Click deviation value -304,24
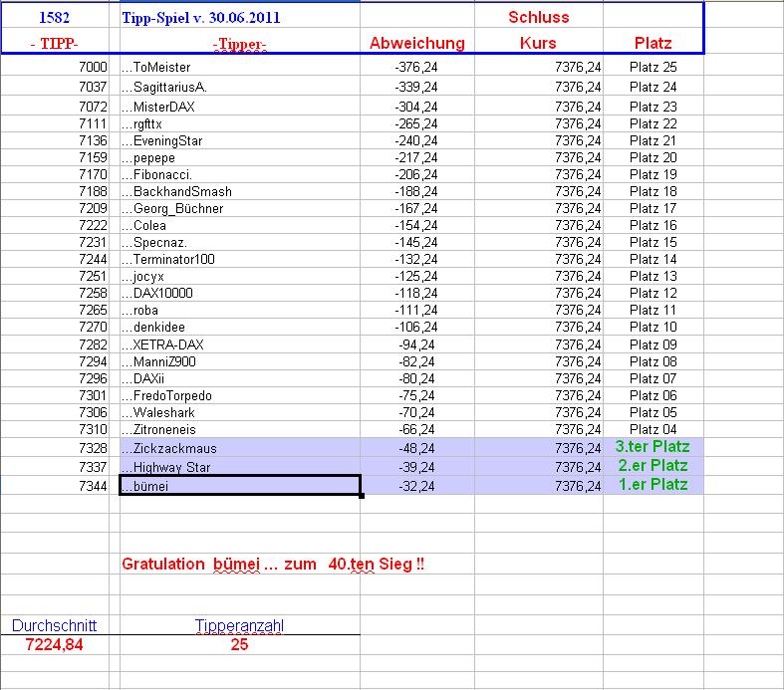The image size is (784, 690). pos(416,107)
